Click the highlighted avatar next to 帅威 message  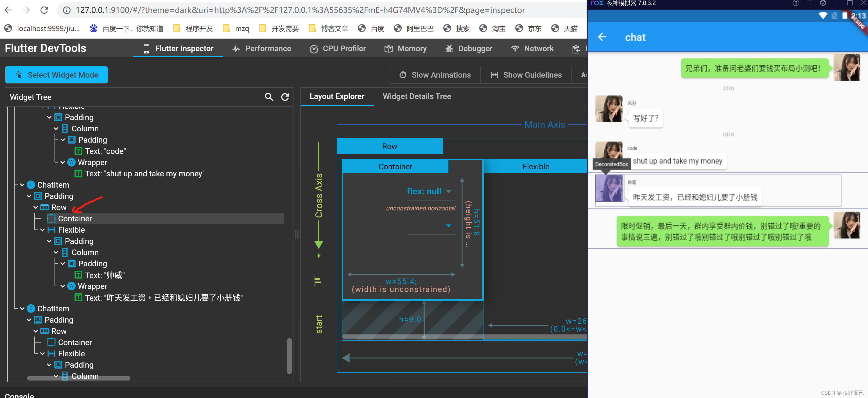609,188
